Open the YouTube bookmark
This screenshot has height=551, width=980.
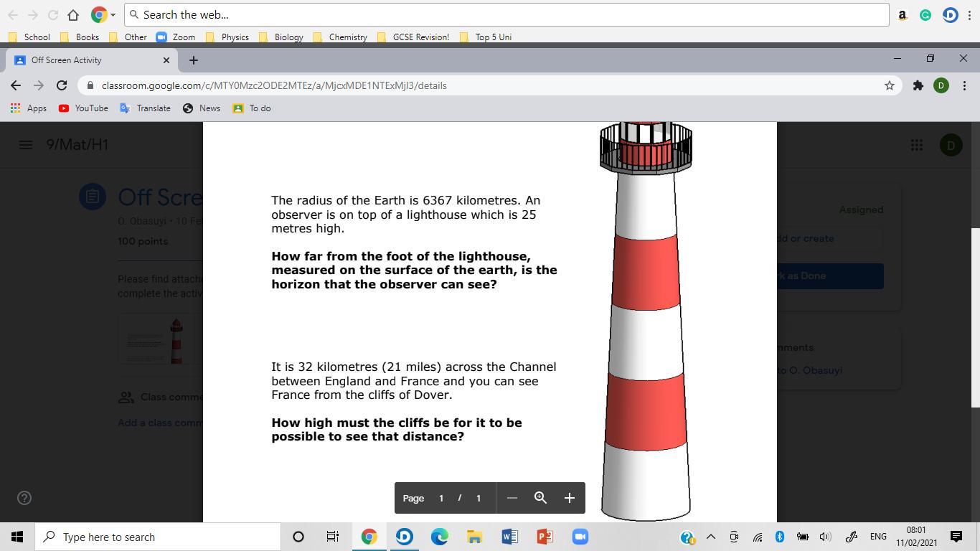click(x=83, y=108)
